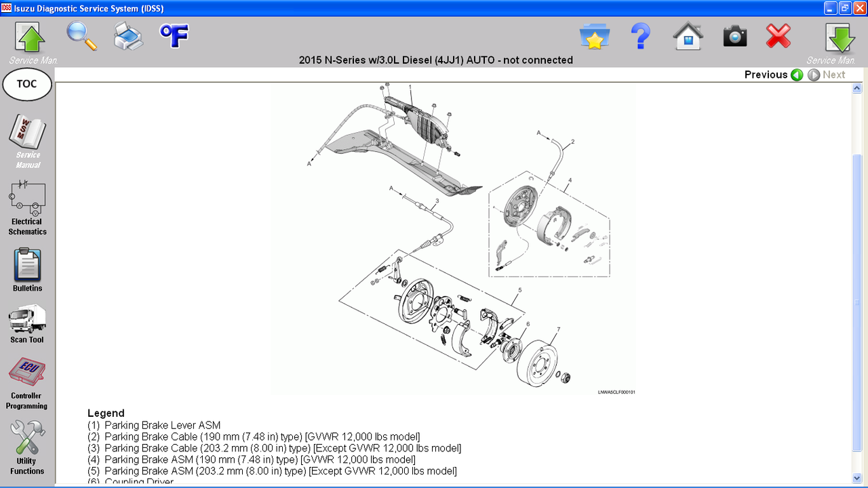The height and width of the screenshot is (488, 868).
Task: Select legend line Parking Brake Cable 190 mm
Action: point(254,436)
